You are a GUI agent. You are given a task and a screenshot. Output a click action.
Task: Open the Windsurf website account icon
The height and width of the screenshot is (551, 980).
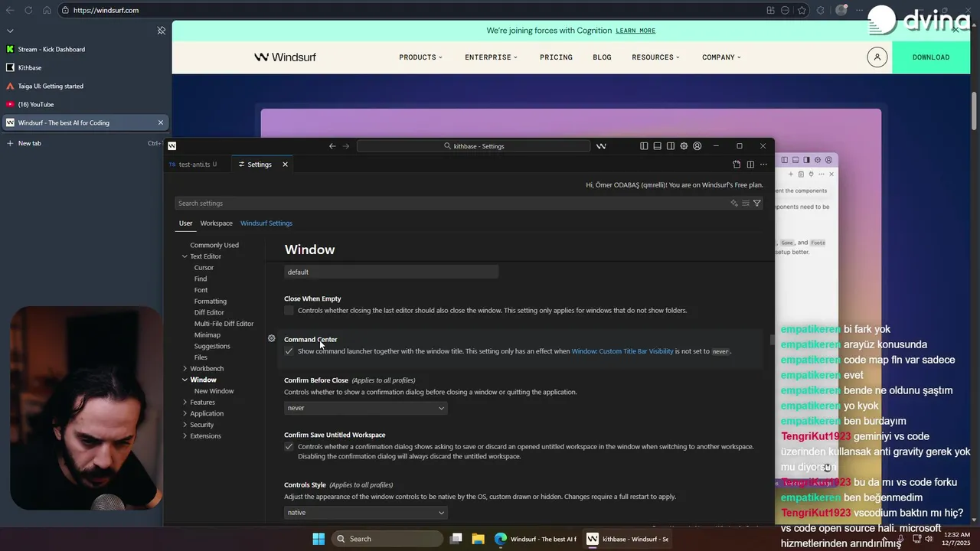click(877, 57)
